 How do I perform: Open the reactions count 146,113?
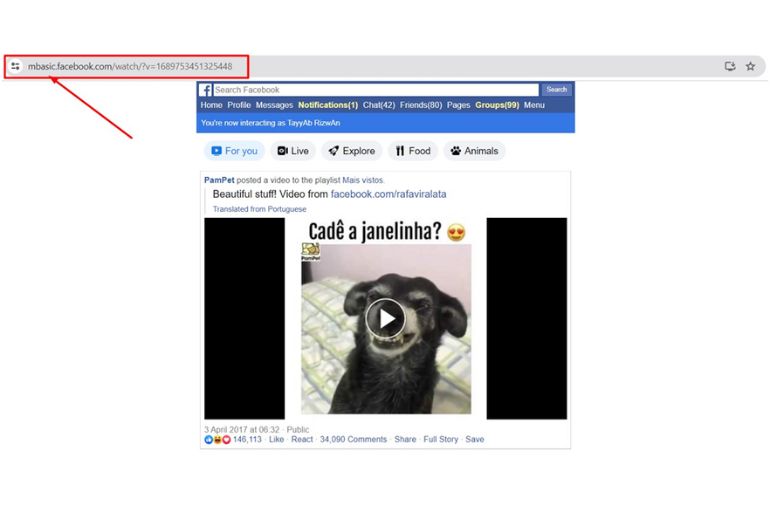(247, 439)
